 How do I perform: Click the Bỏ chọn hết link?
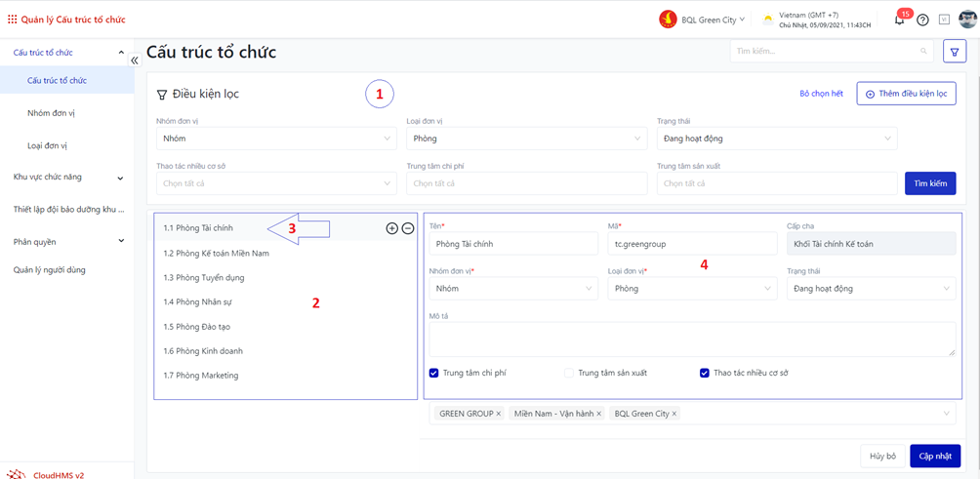point(821,94)
